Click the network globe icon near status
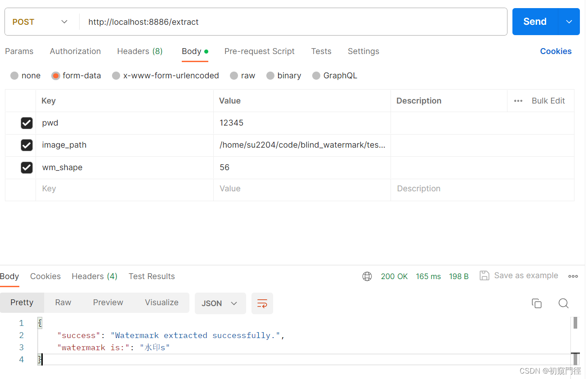The height and width of the screenshot is (379, 588). [x=367, y=276]
